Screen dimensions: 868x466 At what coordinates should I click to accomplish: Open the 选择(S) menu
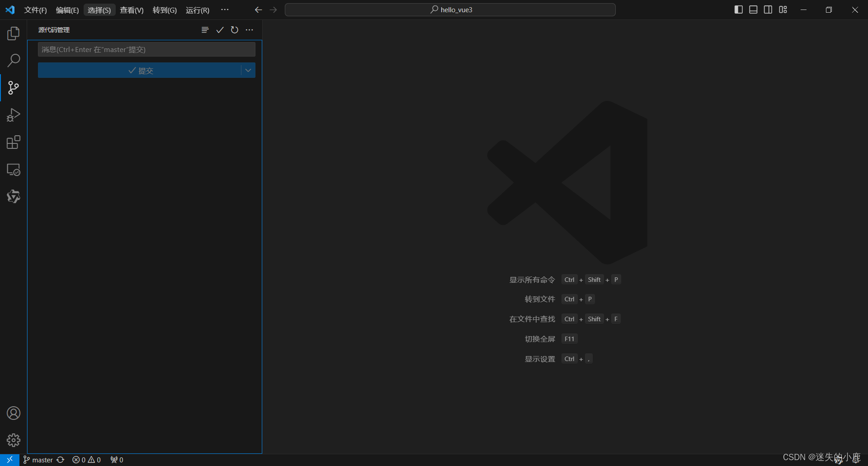pyautogui.click(x=99, y=10)
